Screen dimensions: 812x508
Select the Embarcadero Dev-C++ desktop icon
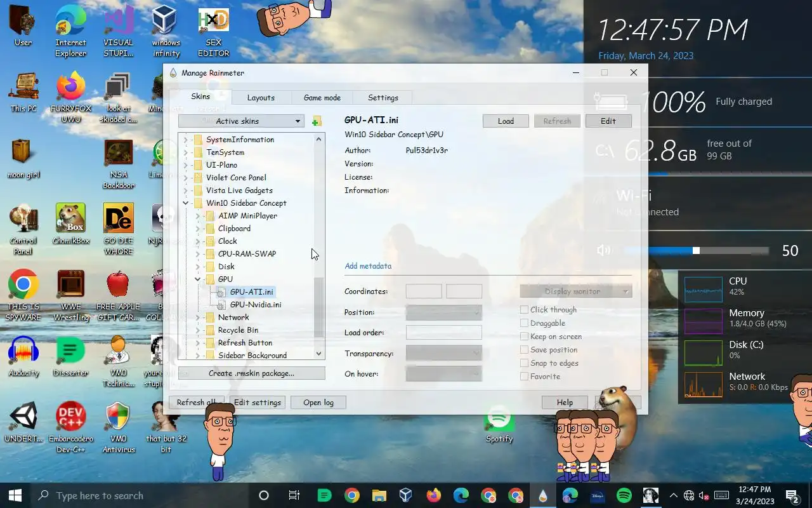pyautogui.click(x=70, y=427)
